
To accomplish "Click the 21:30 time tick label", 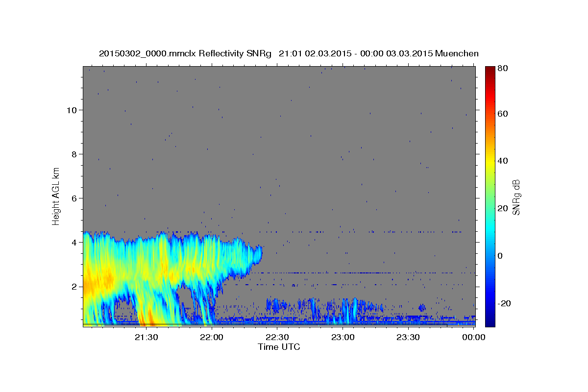I will tap(147, 337).
